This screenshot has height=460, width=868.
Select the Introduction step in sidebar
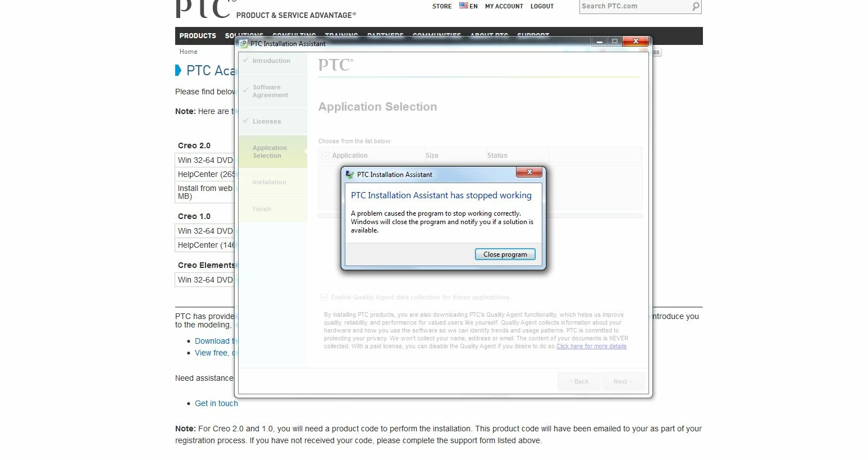click(272, 61)
